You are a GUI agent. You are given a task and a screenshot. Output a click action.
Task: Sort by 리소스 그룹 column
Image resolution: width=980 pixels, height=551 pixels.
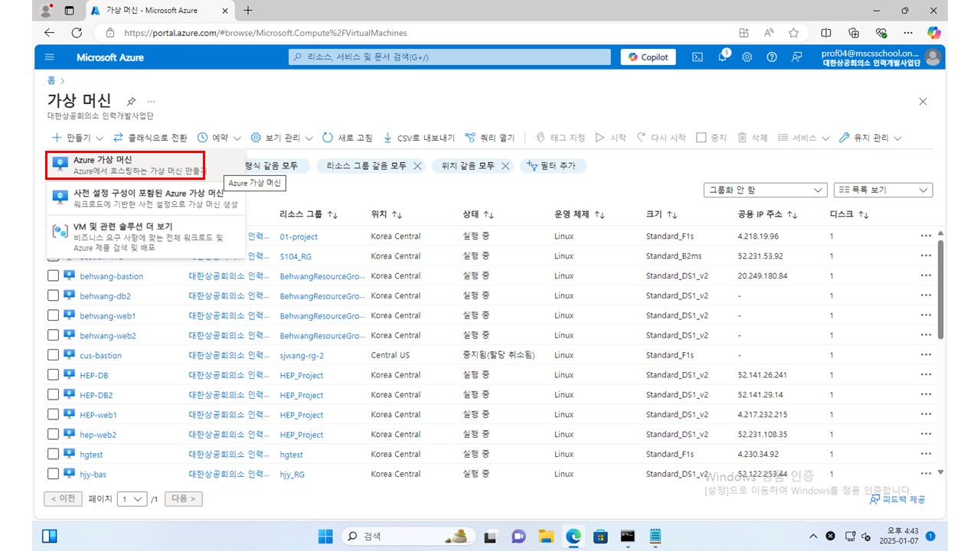click(x=309, y=215)
